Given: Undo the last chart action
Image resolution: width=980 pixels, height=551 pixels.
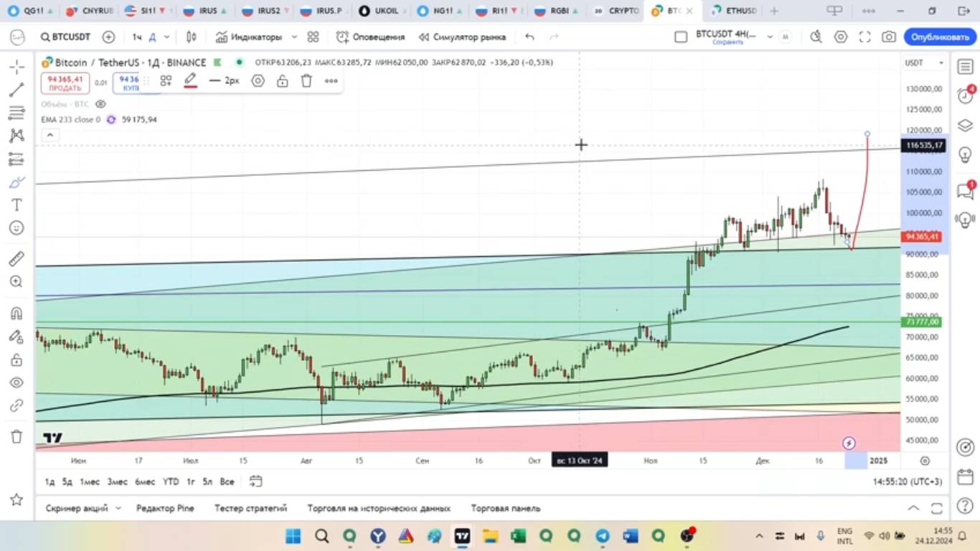Looking at the screenshot, I should click(x=529, y=37).
